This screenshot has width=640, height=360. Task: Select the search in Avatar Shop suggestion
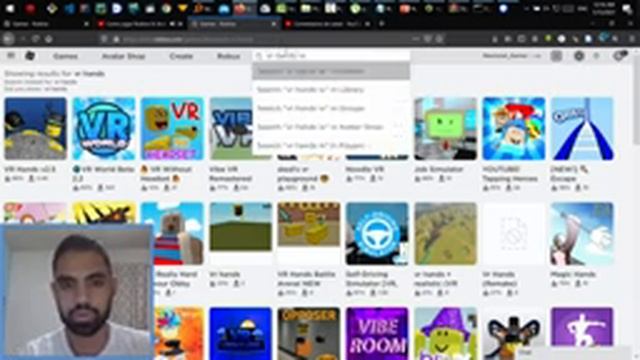click(331, 127)
